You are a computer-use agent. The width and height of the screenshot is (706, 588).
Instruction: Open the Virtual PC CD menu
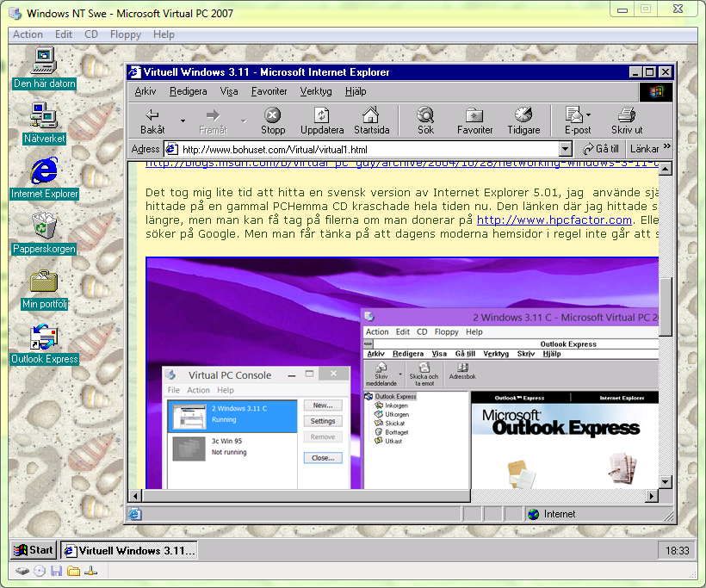[x=91, y=34]
